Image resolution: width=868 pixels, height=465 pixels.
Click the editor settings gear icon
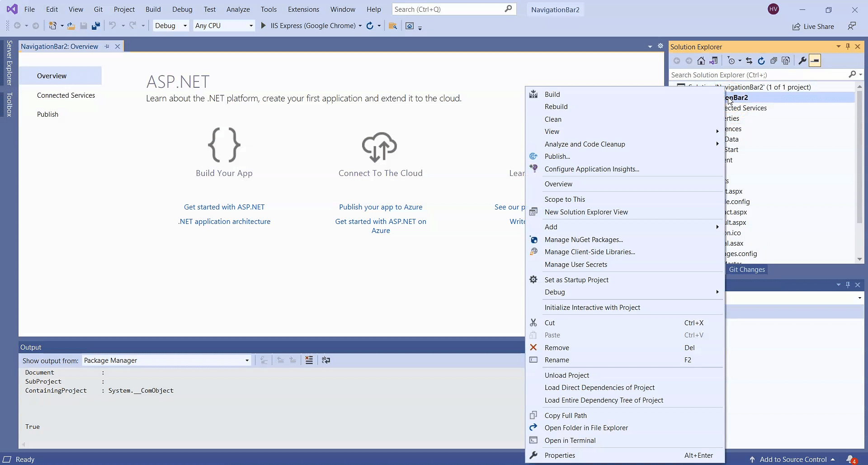tap(660, 46)
